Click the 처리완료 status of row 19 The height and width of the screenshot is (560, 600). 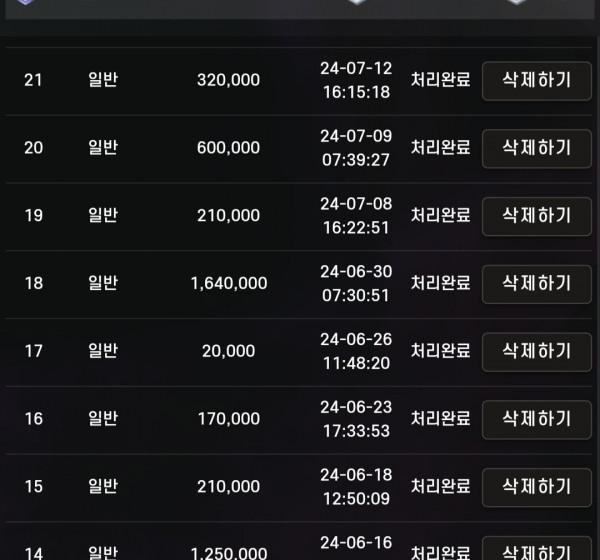440,215
